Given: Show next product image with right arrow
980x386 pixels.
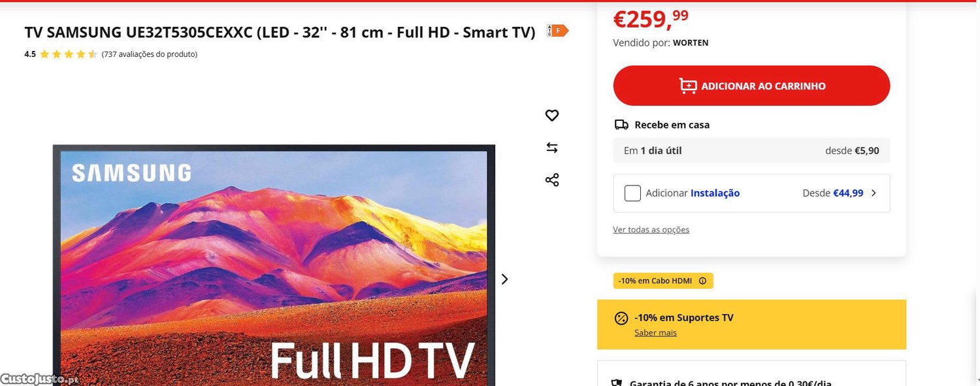Looking at the screenshot, I should click(504, 279).
